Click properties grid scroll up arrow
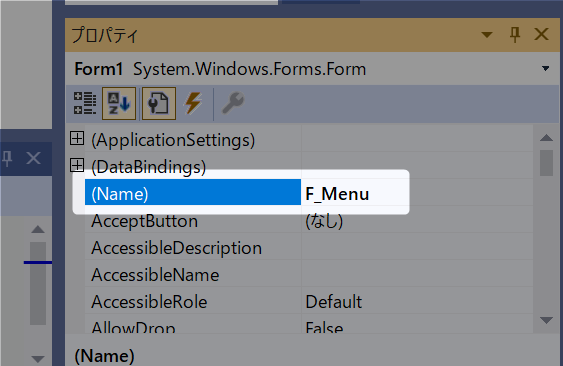 tap(546, 137)
